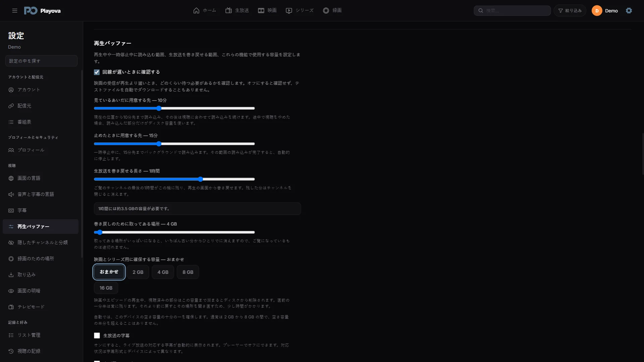Click the 字幕 CC icon in sidebar

(11, 210)
